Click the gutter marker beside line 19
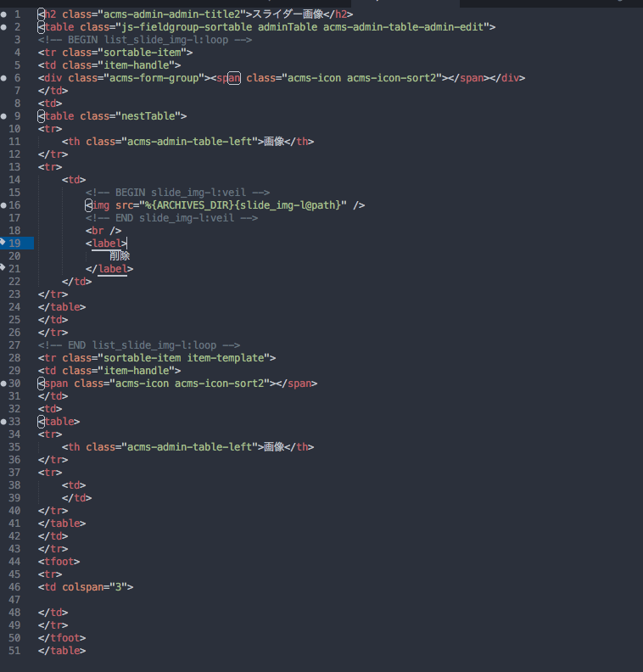Viewport: 643px width, 672px height. [x=3, y=242]
